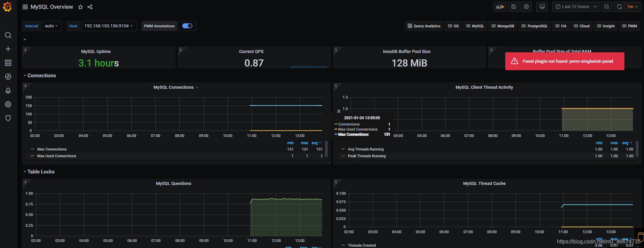The image size is (644, 248).
Task: Show info for MySQL Thread Cache panel
Action: (x=336, y=182)
